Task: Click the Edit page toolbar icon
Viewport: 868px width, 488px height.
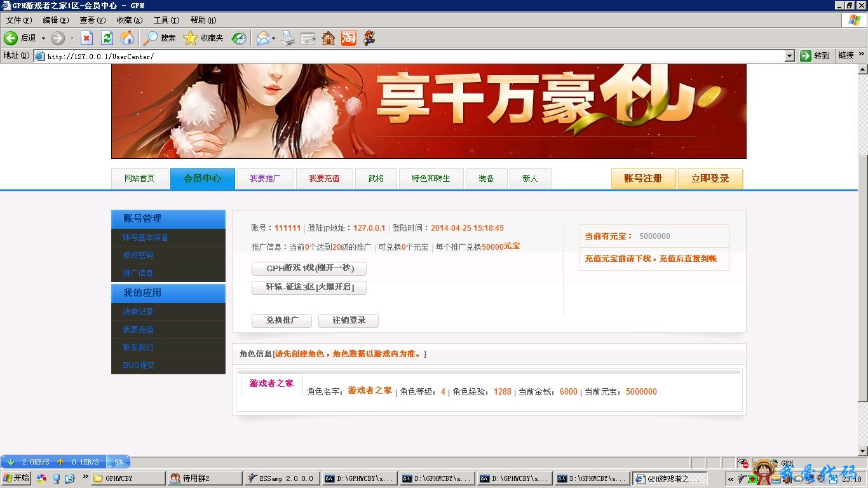Action: [x=308, y=38]
